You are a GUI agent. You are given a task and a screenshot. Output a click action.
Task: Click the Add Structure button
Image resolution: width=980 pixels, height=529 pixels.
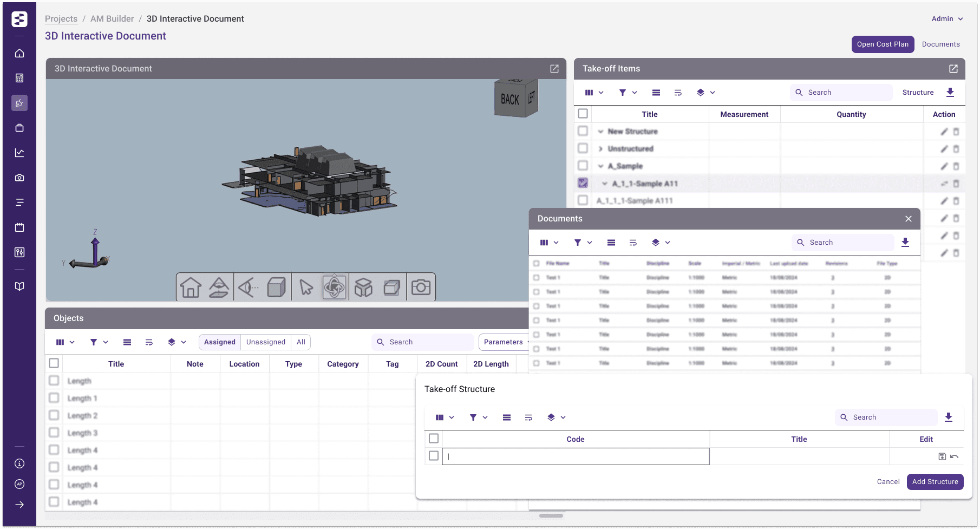(935, 482)
